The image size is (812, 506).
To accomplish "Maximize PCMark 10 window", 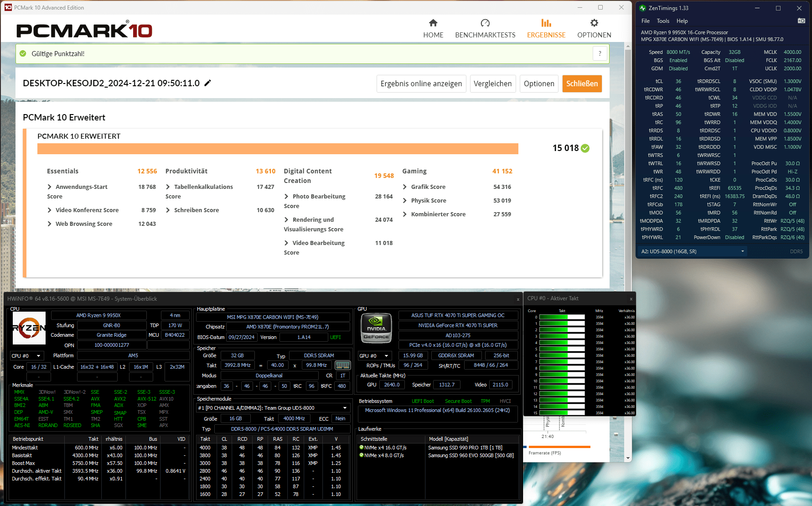I will pyautogui.click(x=600, y=7).
